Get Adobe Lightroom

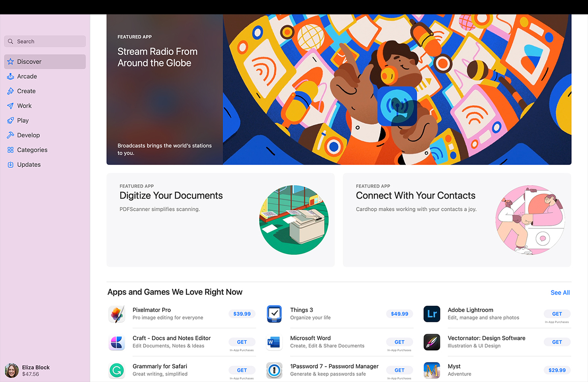557,314
